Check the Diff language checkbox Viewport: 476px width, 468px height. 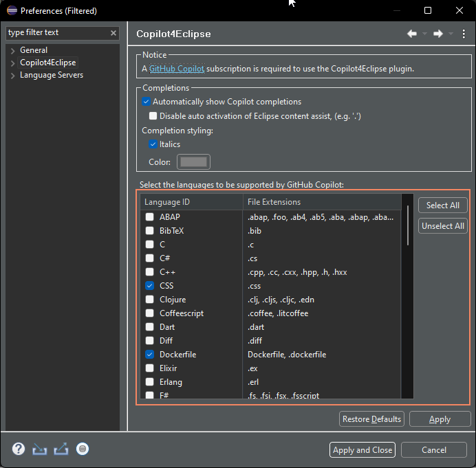point(150,341)
